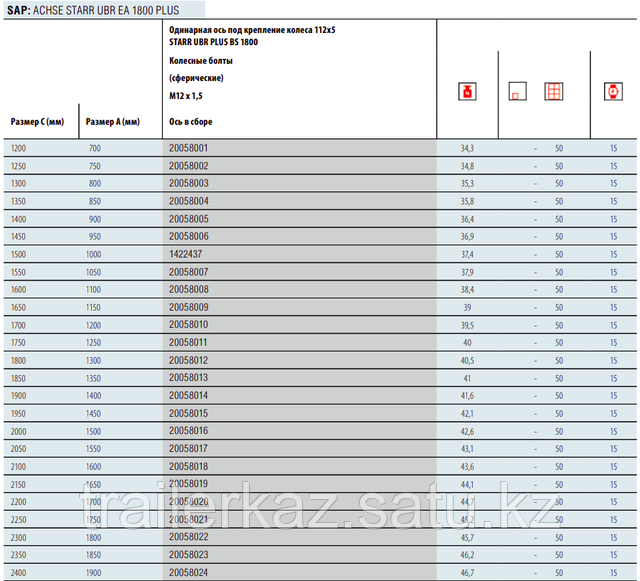The height and width of the screenshot is (581, 640).
Task: Click size C value 1650
Action: tap(18, 307)
